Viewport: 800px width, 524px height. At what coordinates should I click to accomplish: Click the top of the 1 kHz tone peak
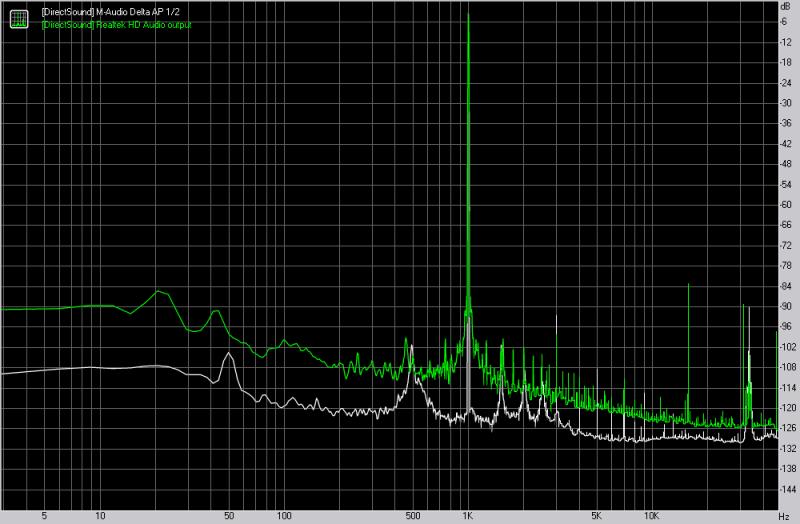(468, 14)
